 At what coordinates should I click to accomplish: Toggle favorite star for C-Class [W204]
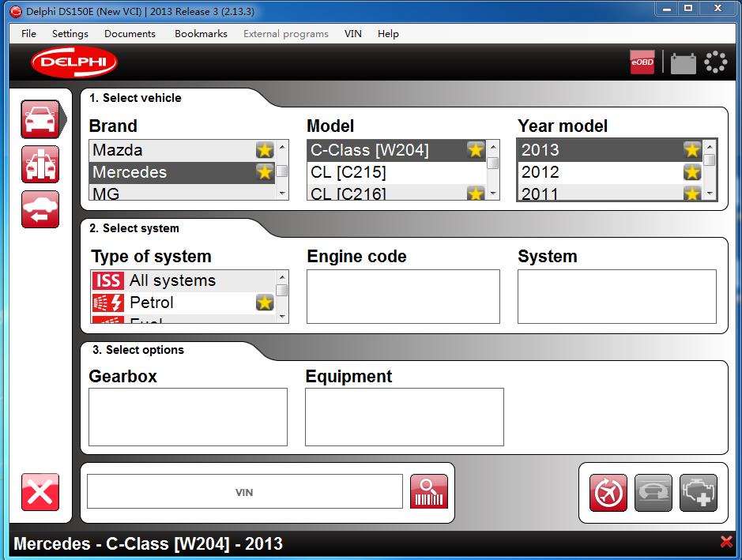point(476,149)
